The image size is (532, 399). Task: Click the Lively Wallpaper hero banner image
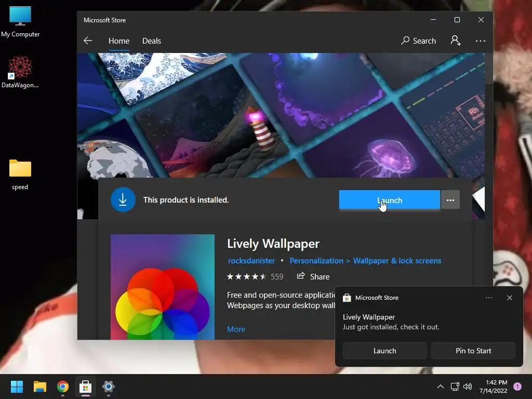(x=281, y=115)
